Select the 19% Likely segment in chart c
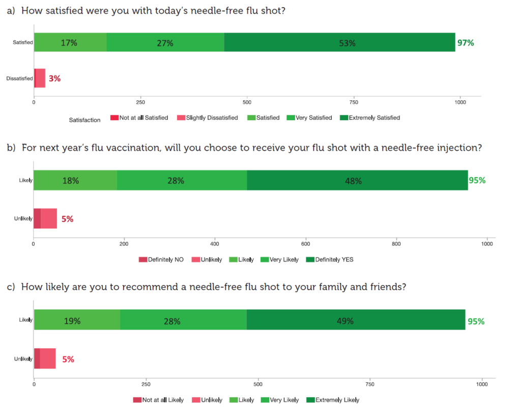The height and width of the screenshot is (420, 521). (77, 321)
